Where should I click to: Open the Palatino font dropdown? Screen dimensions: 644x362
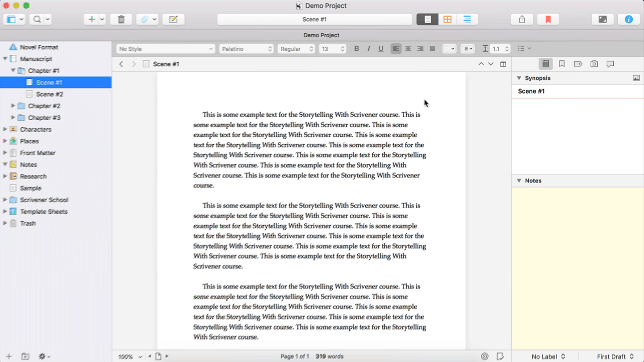246,49
